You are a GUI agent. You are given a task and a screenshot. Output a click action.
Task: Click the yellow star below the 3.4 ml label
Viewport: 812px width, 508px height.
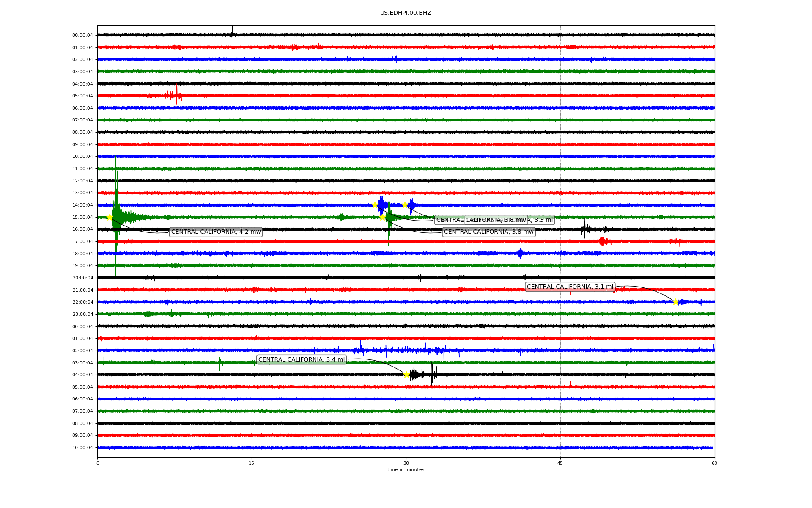[x=406, y=374]
